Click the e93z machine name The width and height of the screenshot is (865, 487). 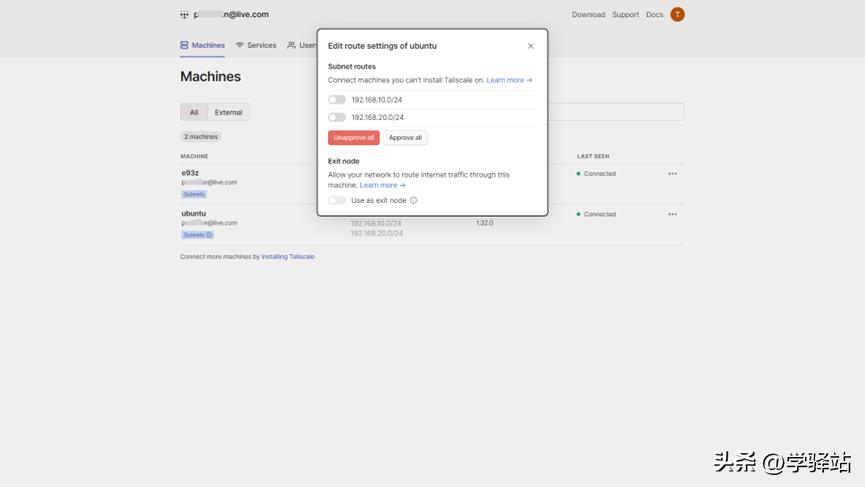coord(190,173)
